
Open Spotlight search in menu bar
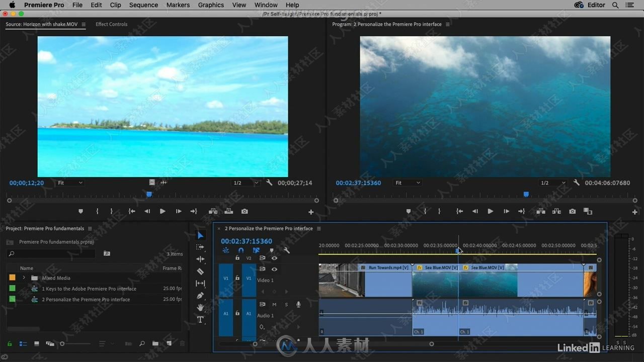pos(615,5)
